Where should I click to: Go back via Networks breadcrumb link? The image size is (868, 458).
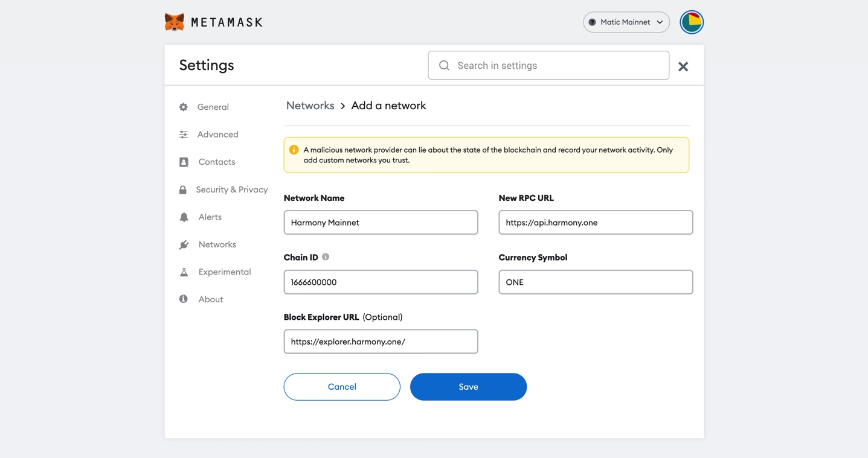[310, 106]
